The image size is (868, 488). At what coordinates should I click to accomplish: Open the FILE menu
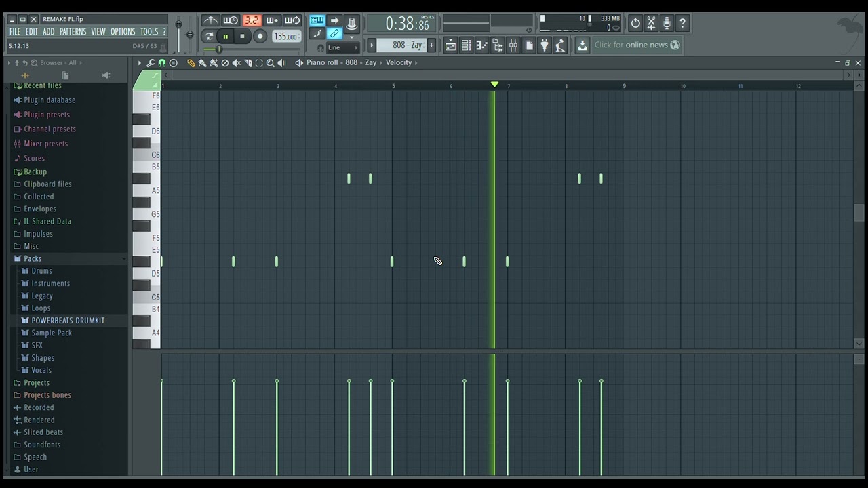coord(15,32)
